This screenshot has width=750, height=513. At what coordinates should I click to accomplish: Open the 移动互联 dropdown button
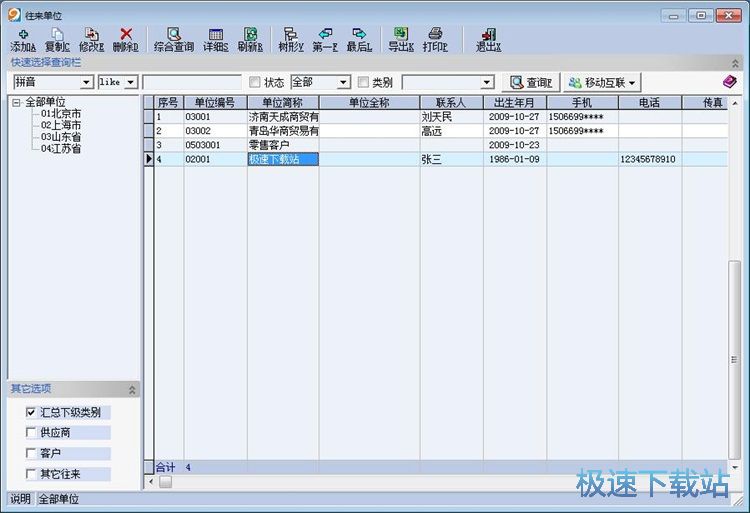coord(602,83)
